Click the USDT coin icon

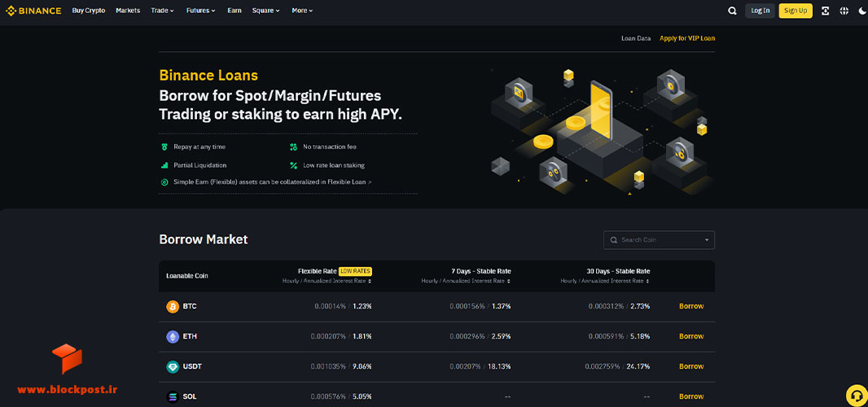[173, 366]
